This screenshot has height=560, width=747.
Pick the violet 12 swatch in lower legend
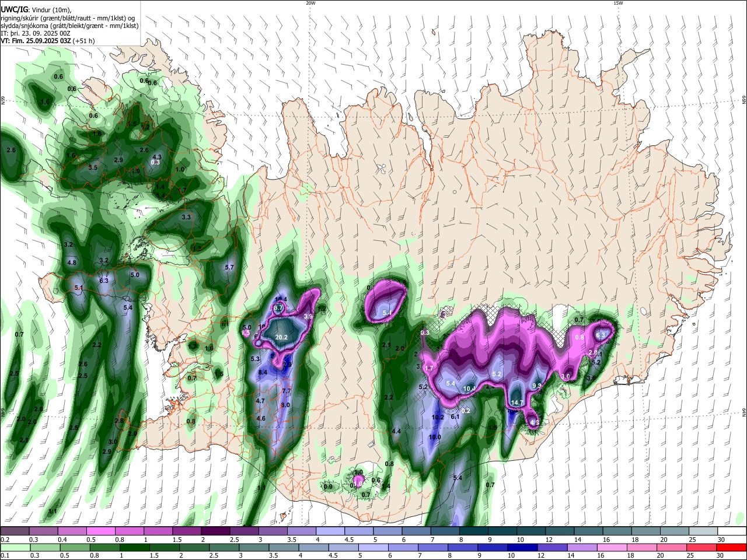tap(553, 547)
